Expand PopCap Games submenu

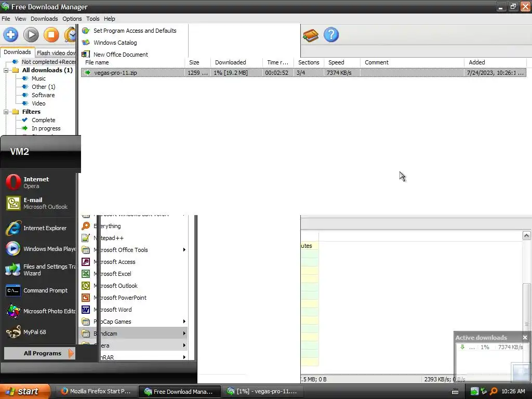point(134,322)
